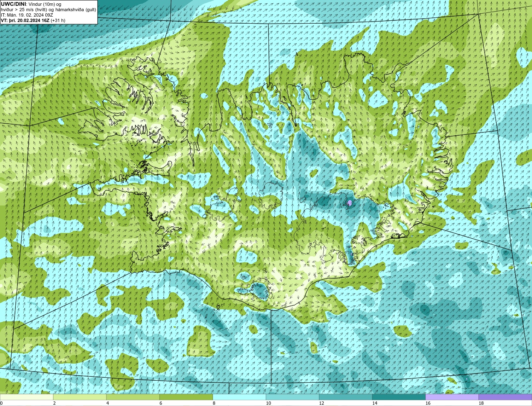Click the 'hviður > 25 m/s (hvítt)' legend line
Image resolution: width=532 pixels, height=406 pixels.
(x=49, y=10)
